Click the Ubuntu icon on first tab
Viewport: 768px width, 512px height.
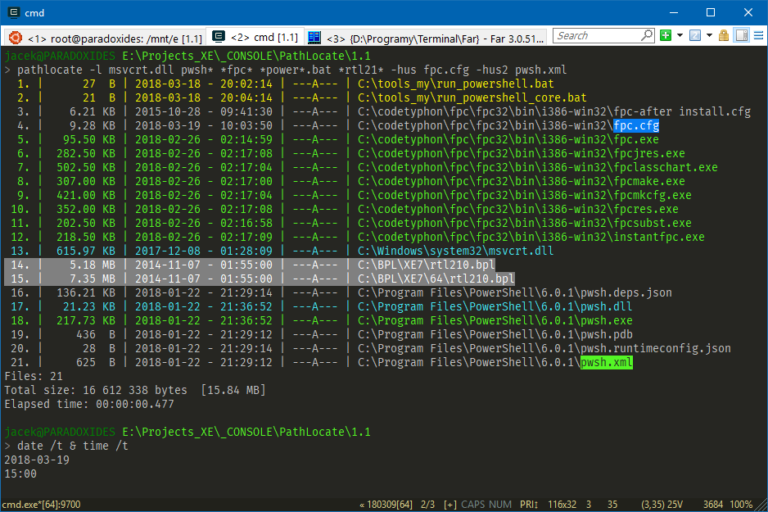(15, 36)
